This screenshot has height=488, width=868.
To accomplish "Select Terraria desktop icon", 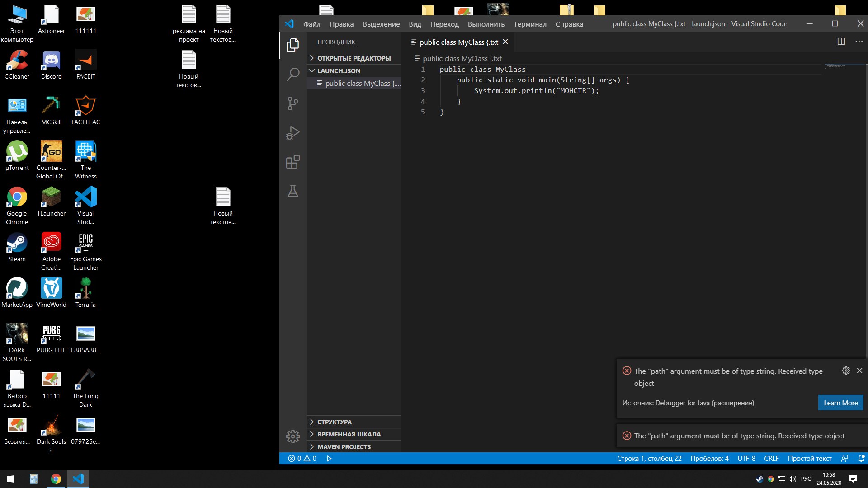I will pyautogui.click(x=85, y=293).
